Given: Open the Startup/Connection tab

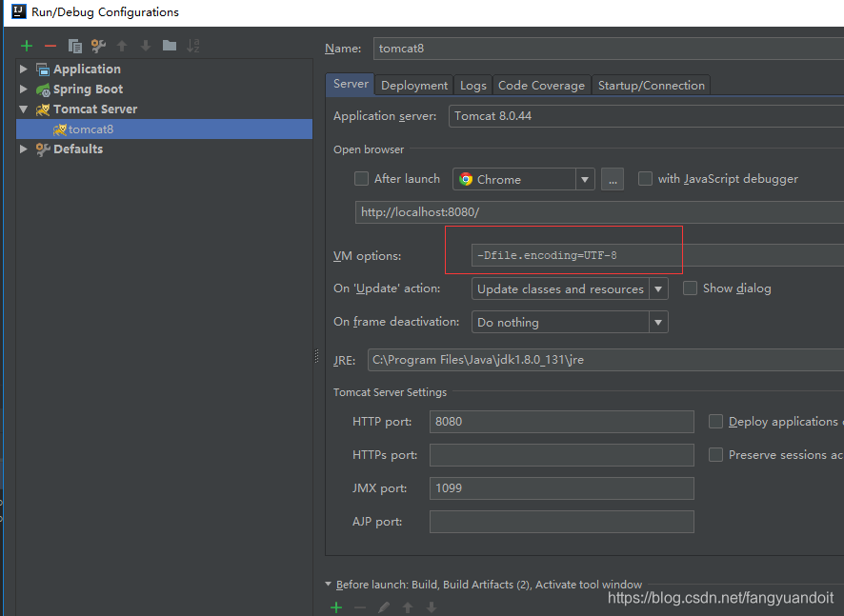Looking at the screenshot, I should point(652,85).
